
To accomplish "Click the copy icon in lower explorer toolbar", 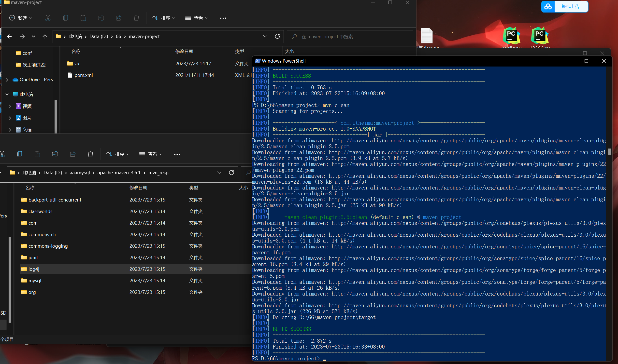I will click(x=20, y=154).
